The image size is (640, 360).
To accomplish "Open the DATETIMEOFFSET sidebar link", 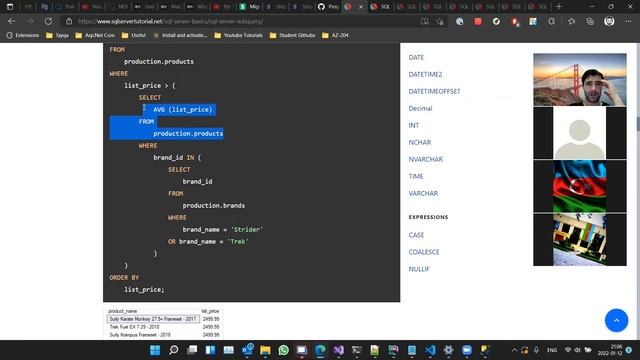I will pyautogui.click(x=434, y=91).
